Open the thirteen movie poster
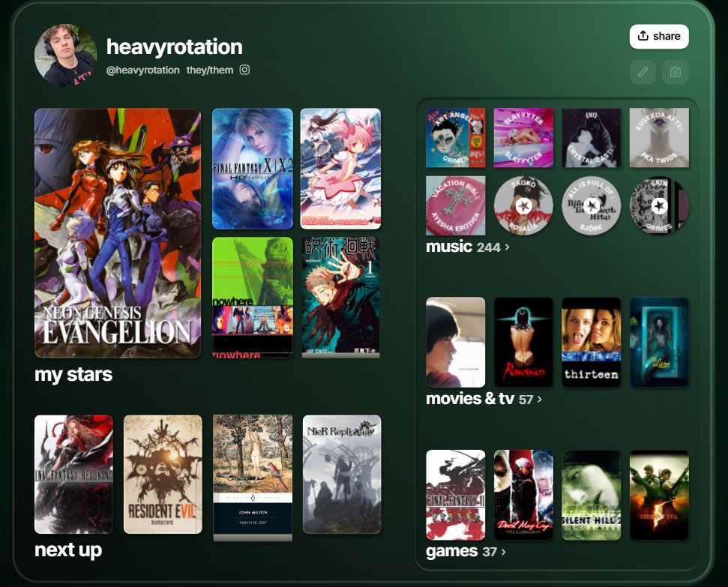 pos(591,343)
